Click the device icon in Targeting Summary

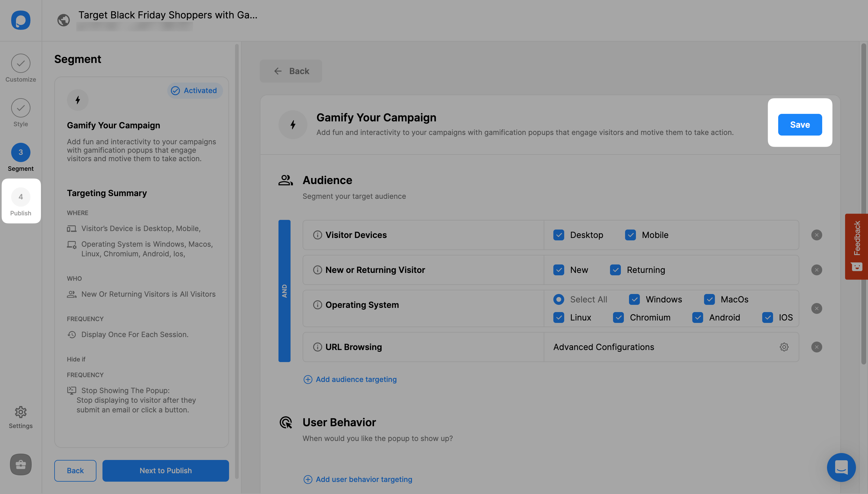[72, 229]
